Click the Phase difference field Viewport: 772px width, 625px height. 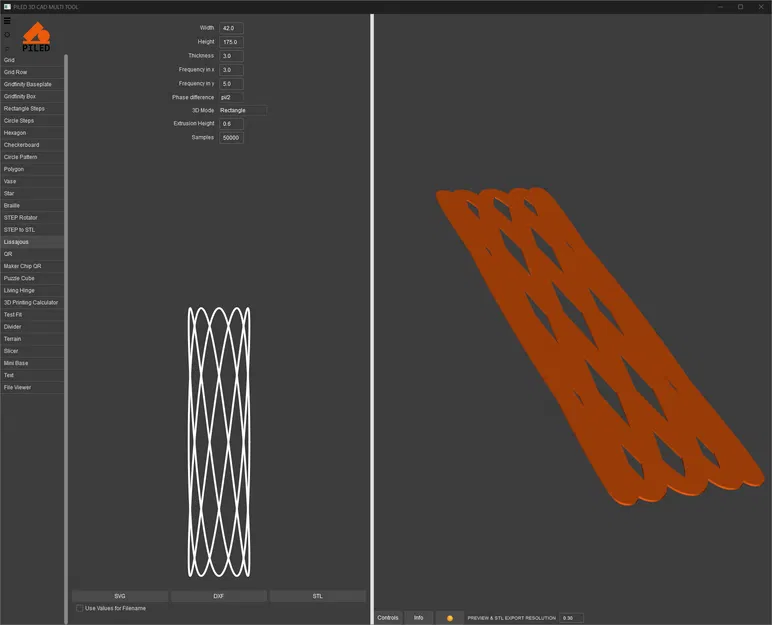pos(231,98)
